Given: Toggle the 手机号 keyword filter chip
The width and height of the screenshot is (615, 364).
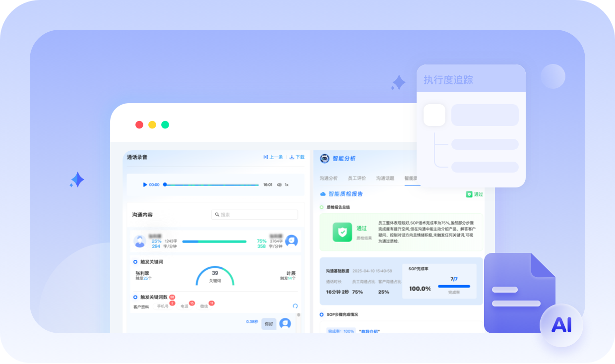Looking at the screenshot, I should pos(163,306).
